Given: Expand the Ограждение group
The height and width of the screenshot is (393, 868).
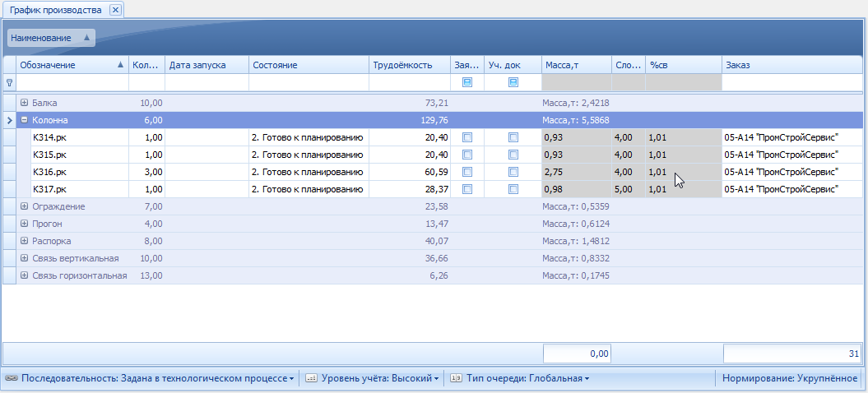Looking at the screenshot, I should (x=25, y=206).
